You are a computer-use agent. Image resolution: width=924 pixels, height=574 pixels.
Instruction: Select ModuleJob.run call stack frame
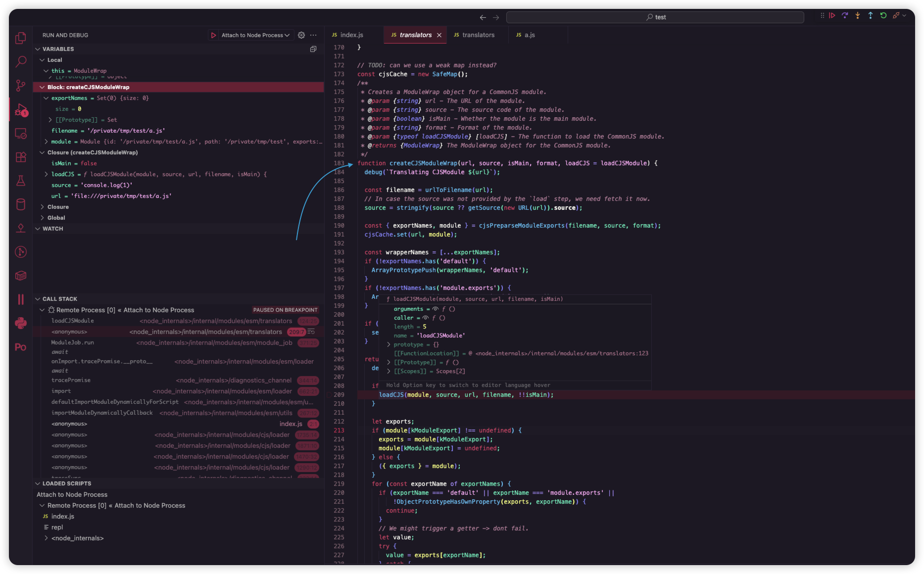coord(179,343)
